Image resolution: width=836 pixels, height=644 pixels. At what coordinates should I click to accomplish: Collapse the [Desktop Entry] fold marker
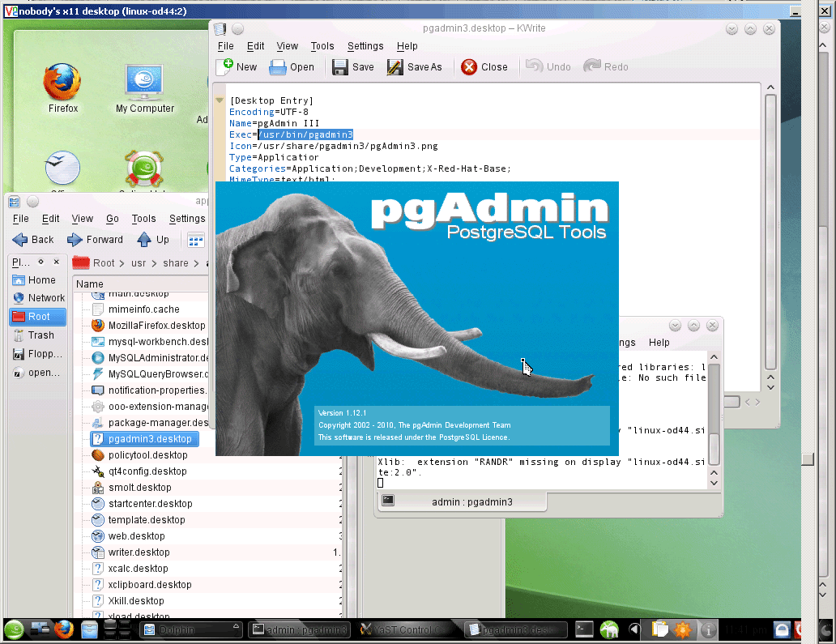tap(220, 100)
